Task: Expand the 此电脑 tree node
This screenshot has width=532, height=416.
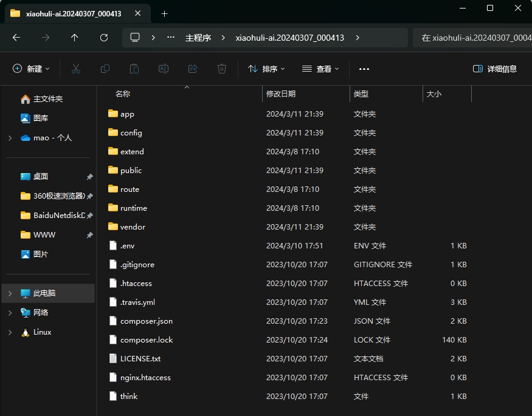Action: click(10, 293)
